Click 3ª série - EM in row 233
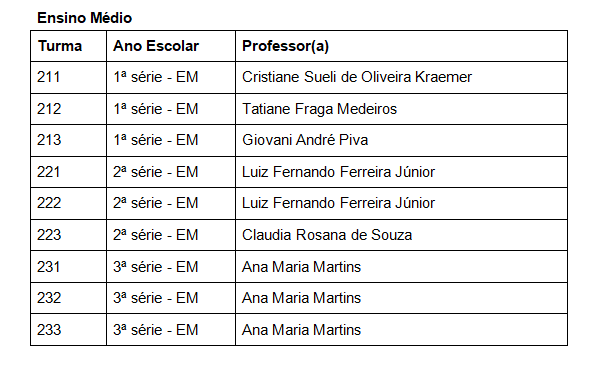The image size is (592, 367). [156, 330]
